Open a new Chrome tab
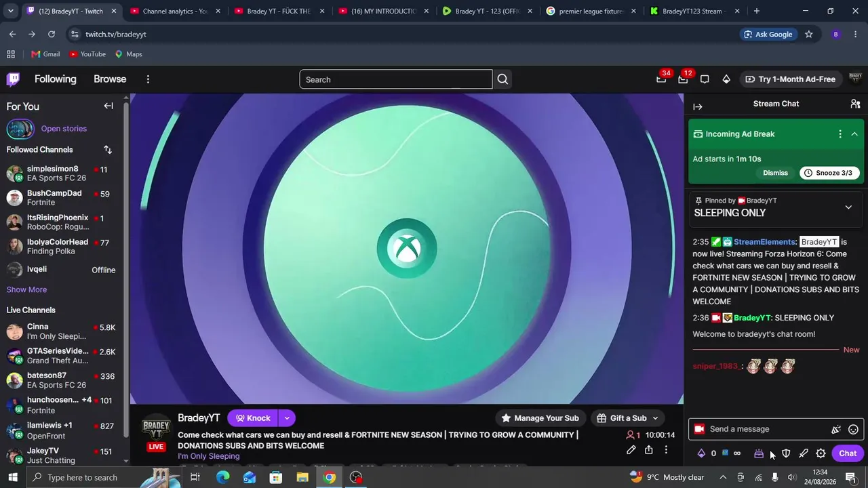Viewport: 868px width, 488px height. pyautogui.click(x=757, y=11)
